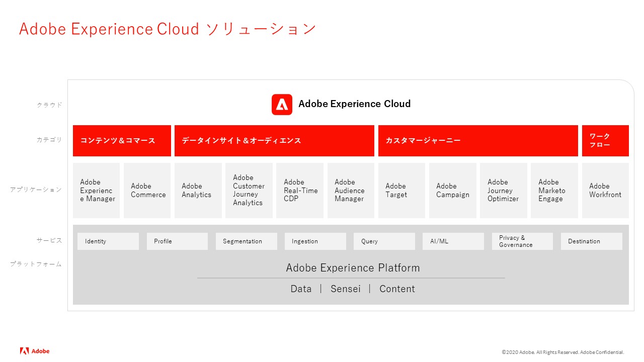Open the Privacy & Governance service box
The height and width of the screenshot is (362, 644).
[522, 241]
